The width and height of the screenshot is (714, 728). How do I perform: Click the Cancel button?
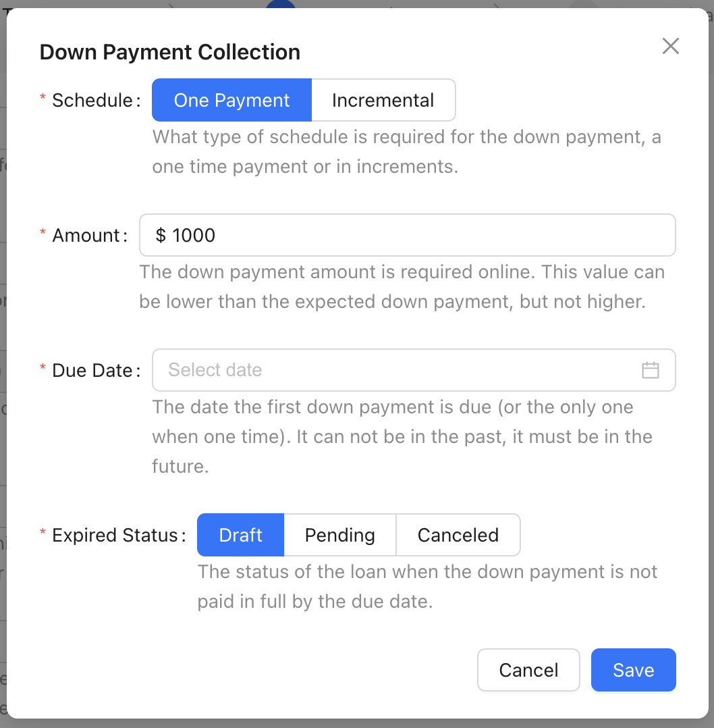(528, 670)
